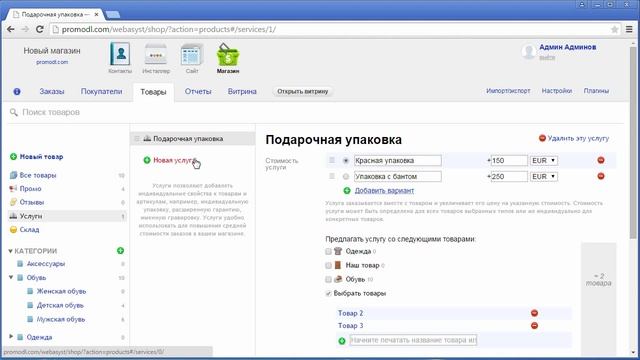Click the promodl.com store link
640x360 pixels.
point(52,62)
